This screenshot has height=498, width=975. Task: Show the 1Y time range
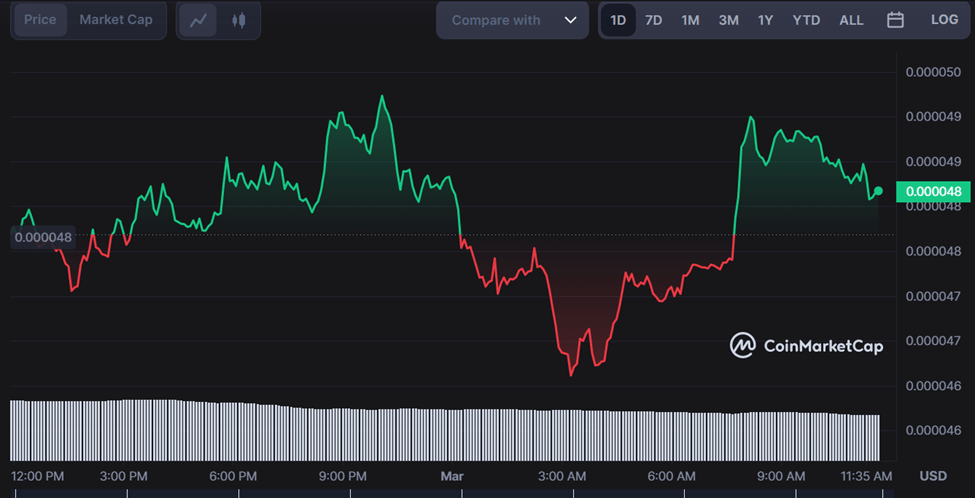[765, 20]
